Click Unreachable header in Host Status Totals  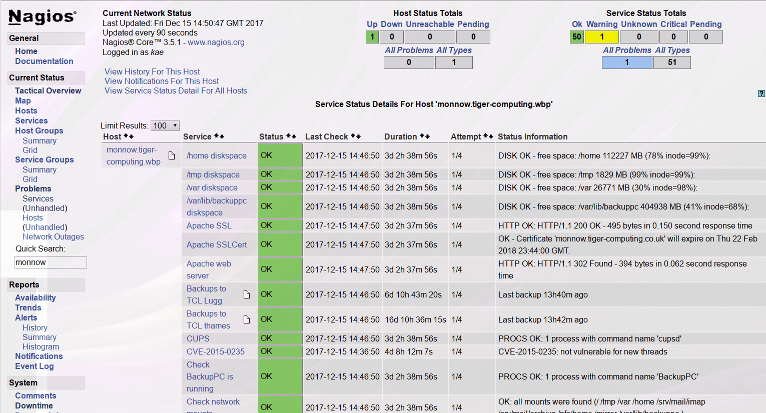pos(430,24)
